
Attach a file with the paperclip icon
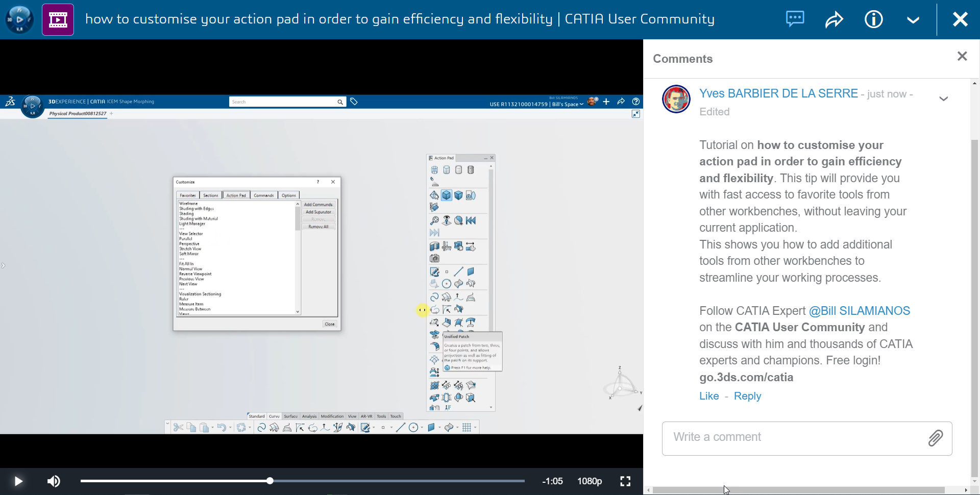[935, 438]
